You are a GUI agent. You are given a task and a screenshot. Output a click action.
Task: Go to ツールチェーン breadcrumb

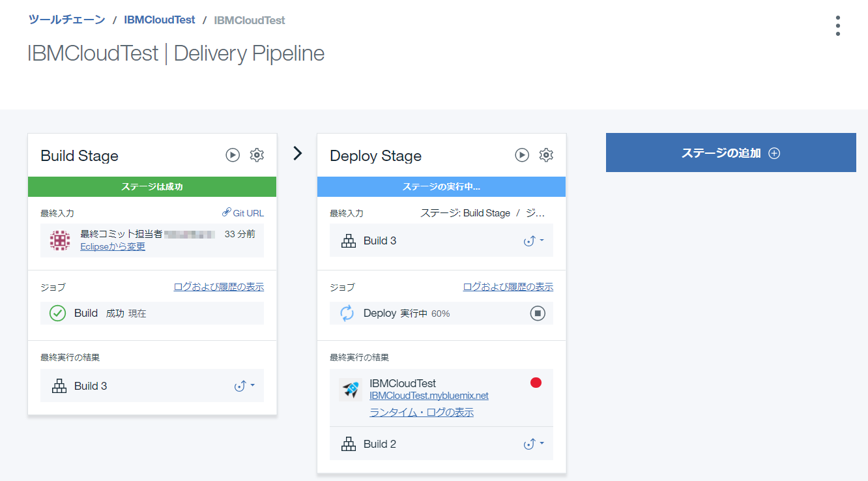tap(66, 20)
